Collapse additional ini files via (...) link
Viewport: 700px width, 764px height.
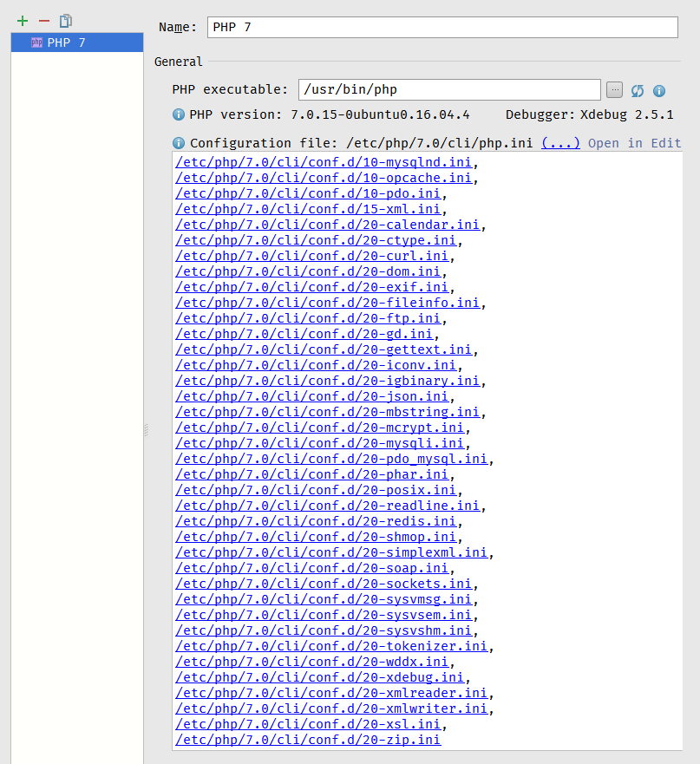coord(560,143)
